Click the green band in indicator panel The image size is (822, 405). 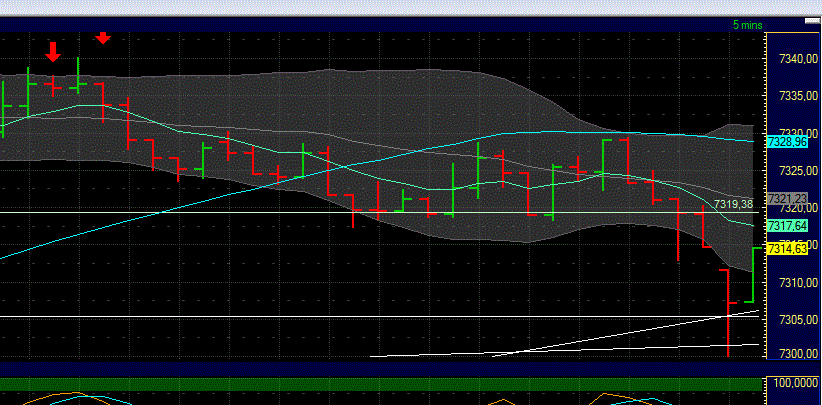pyautogui.click(x=381, y=384)
